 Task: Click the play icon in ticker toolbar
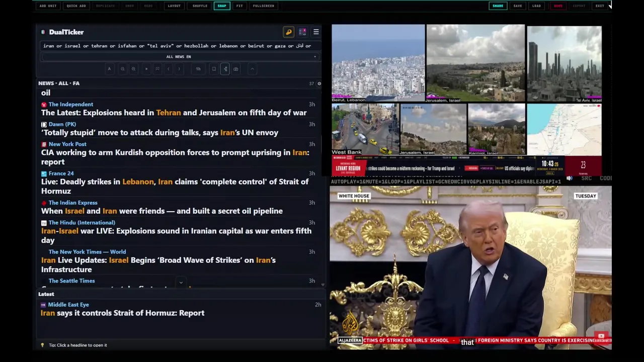click(146, 69)
